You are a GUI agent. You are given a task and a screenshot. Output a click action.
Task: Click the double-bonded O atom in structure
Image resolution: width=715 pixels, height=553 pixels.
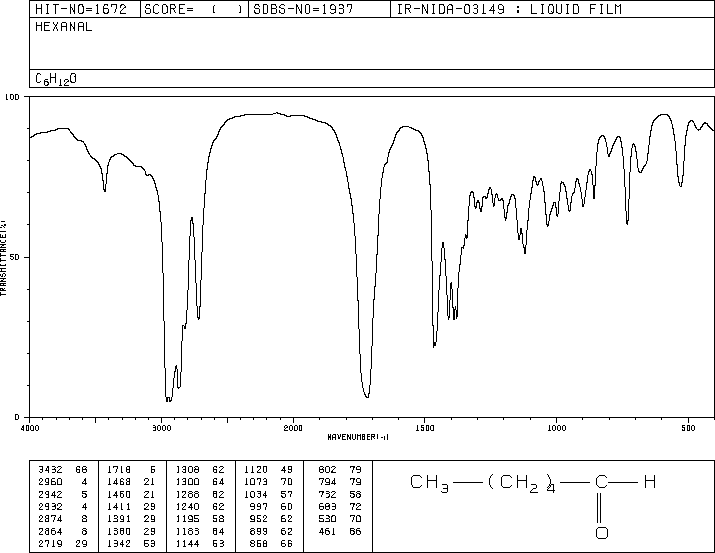tap(601, 532)
